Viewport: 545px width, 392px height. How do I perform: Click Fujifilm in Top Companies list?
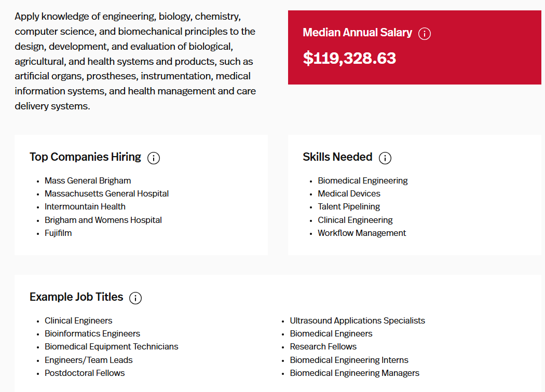click(x=58, y=233)
